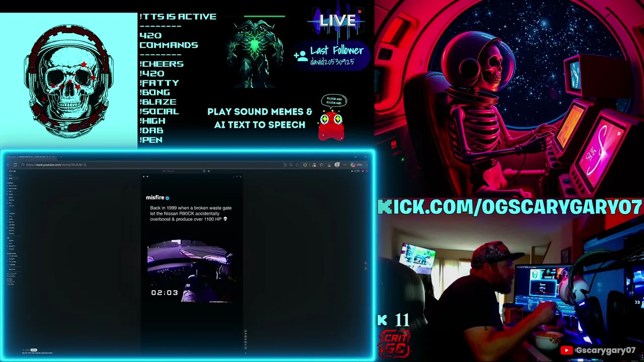Click the Last Follower name david20530925

[x=332, y=62]
